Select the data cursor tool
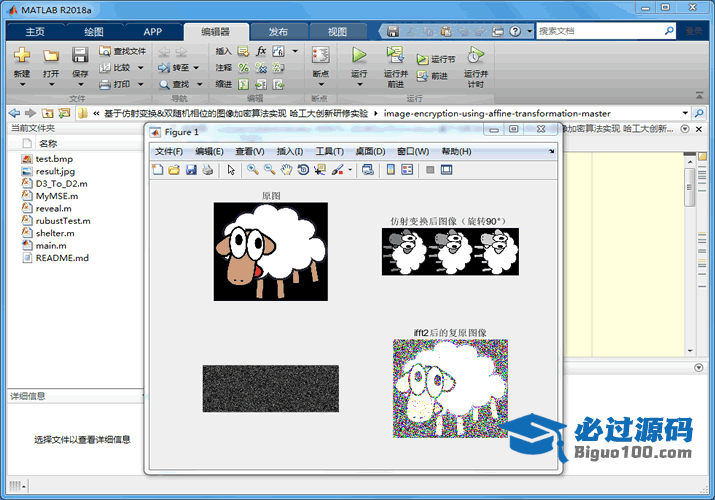Image resolution: width=715 pixels, height=500 pixels. (x=320, y=170)
